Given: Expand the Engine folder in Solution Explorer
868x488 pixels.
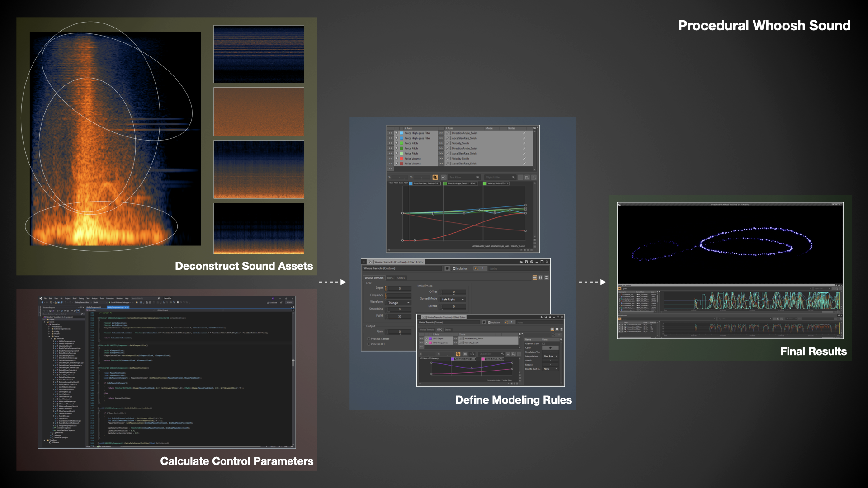Looking at the screenshot, I should (x=44, y=319).
